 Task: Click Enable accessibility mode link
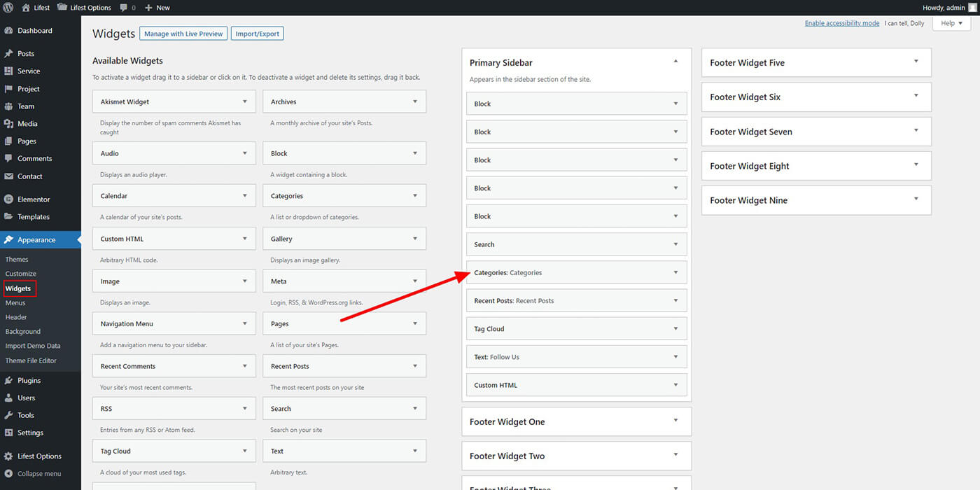(x=842, y=23)
